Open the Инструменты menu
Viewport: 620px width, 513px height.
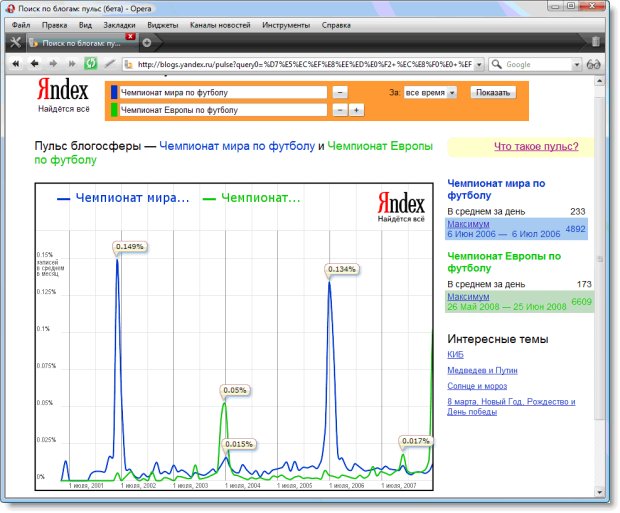point(286,25)
